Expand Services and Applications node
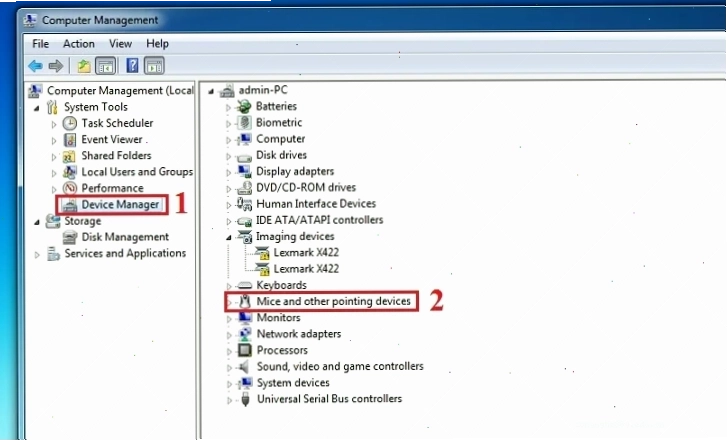727x441 pixels. [x=37, y=255]
